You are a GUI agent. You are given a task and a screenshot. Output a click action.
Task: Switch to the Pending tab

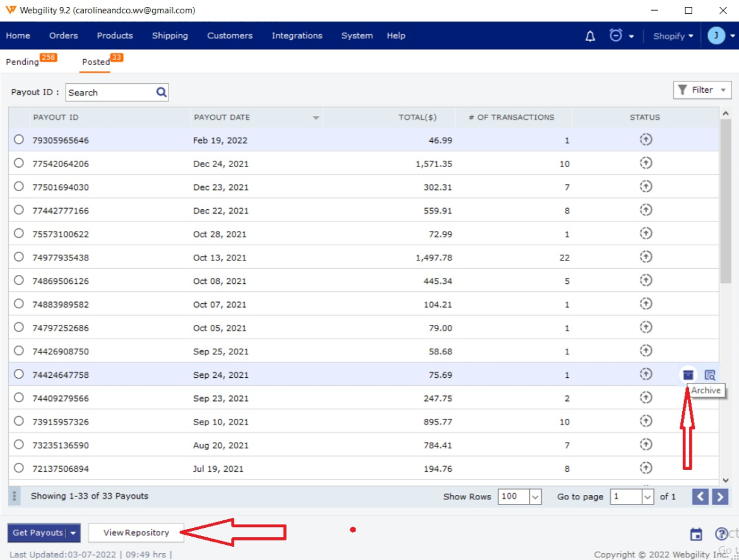(x=23, y=62)
